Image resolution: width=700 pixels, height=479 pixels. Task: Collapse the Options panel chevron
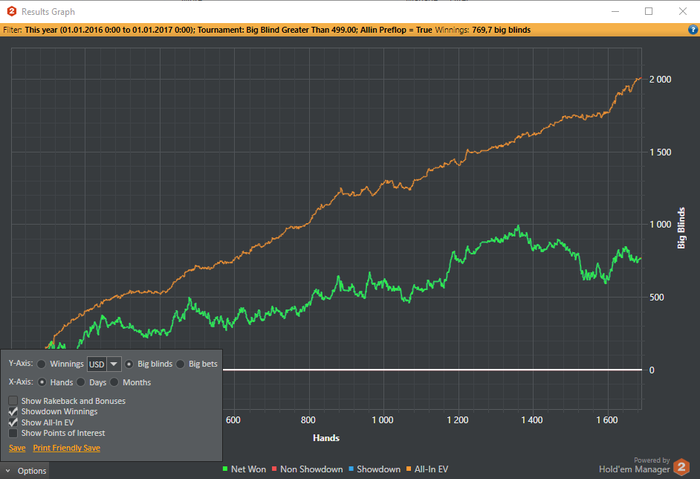[x=8, y=471]
